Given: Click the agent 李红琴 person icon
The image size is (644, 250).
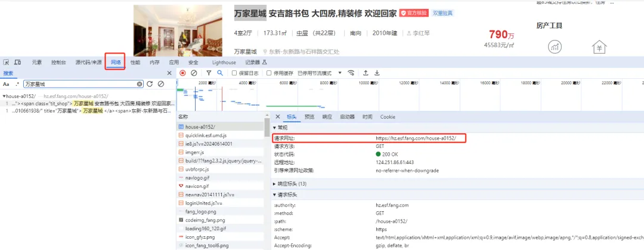Looking at the screenshot, I should click(408, 33).
